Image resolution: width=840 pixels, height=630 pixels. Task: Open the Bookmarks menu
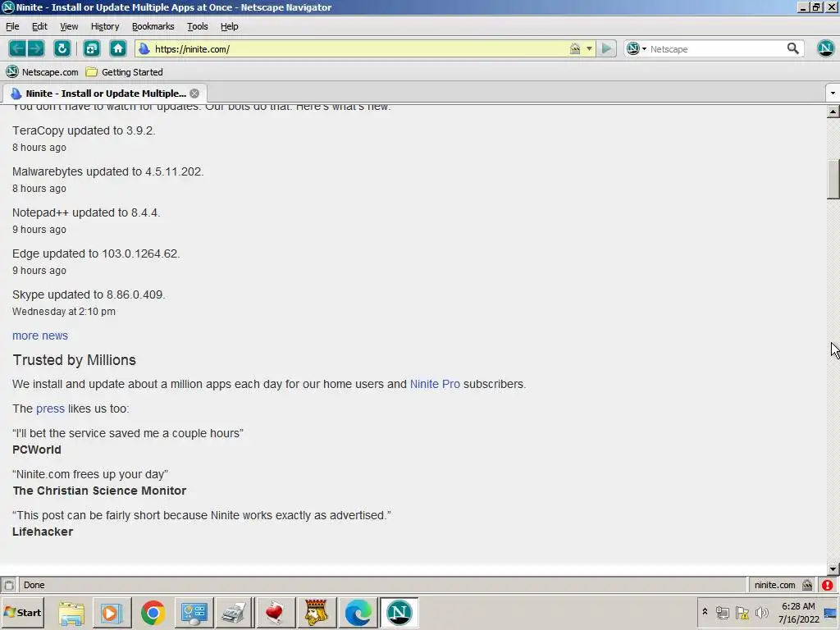153,26
